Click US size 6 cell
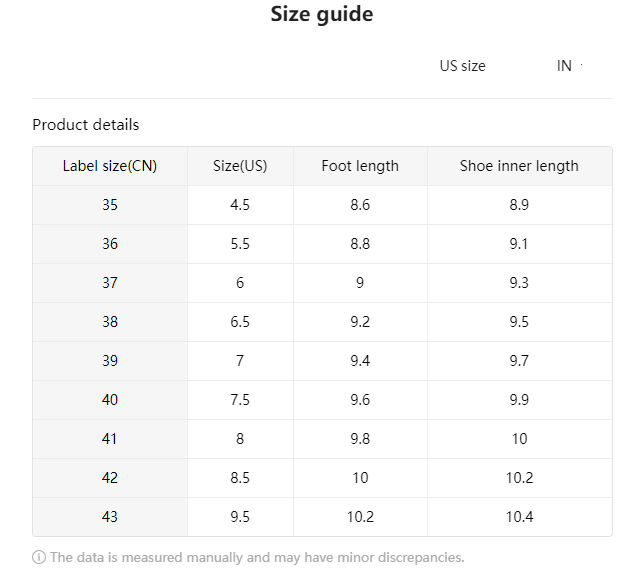 pyautogui.click(x=240, y=283)
